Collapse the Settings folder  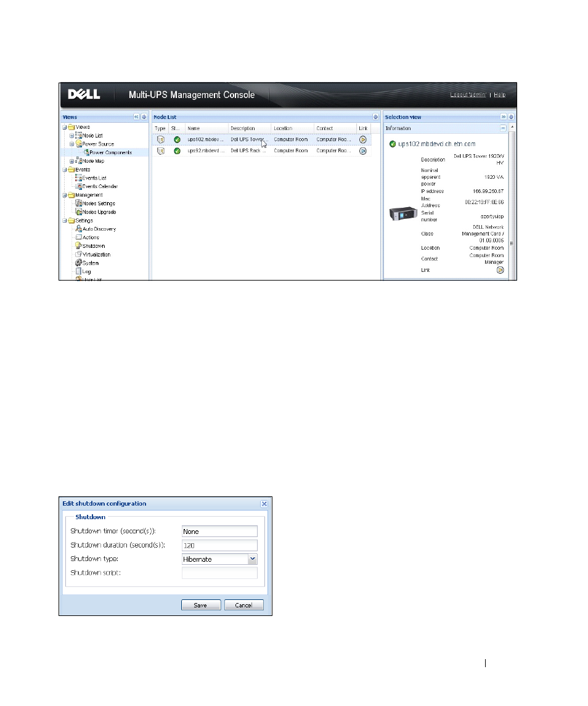64,221
